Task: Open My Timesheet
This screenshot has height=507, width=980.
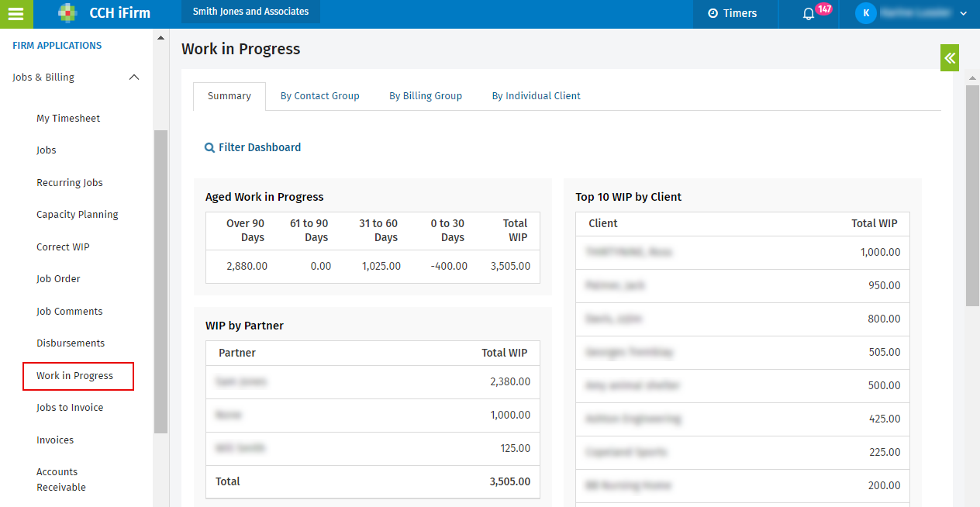Action: click(x=68, y=119)
